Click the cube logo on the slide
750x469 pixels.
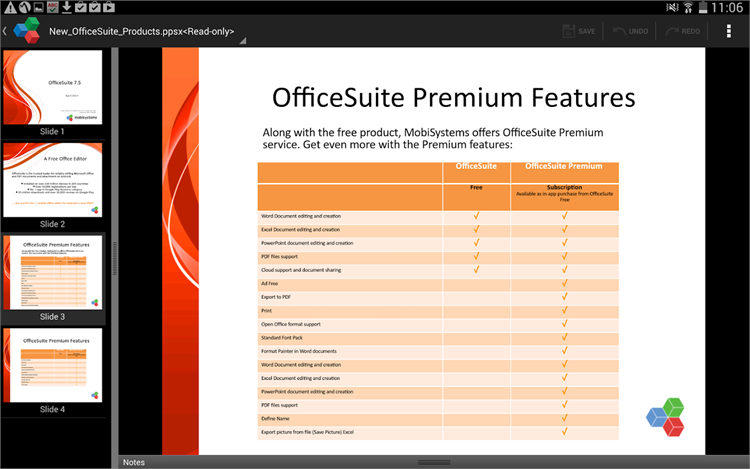click(665, 417)
